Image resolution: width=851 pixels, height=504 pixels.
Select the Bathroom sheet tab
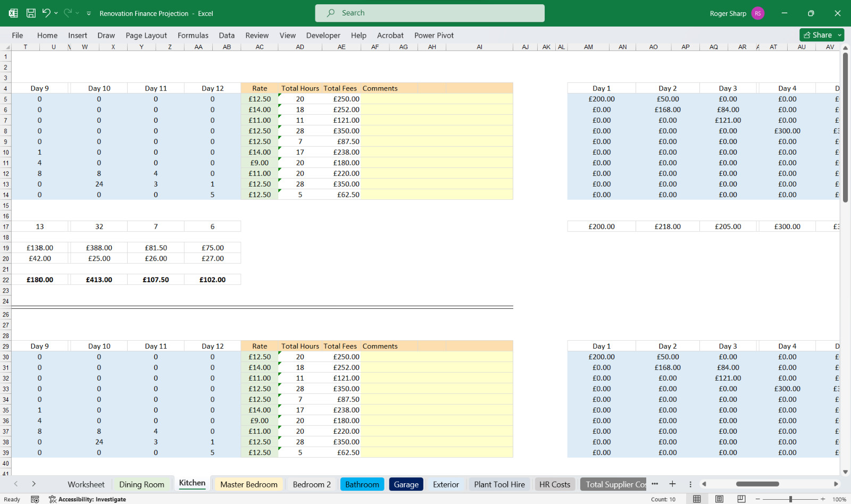362,484
